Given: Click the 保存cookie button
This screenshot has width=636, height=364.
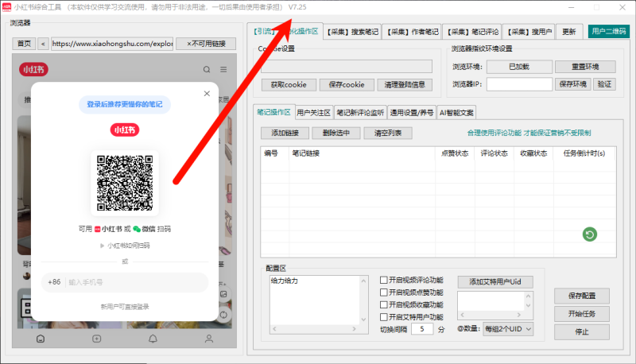Looking at the screenshot, I should point(347,85).
